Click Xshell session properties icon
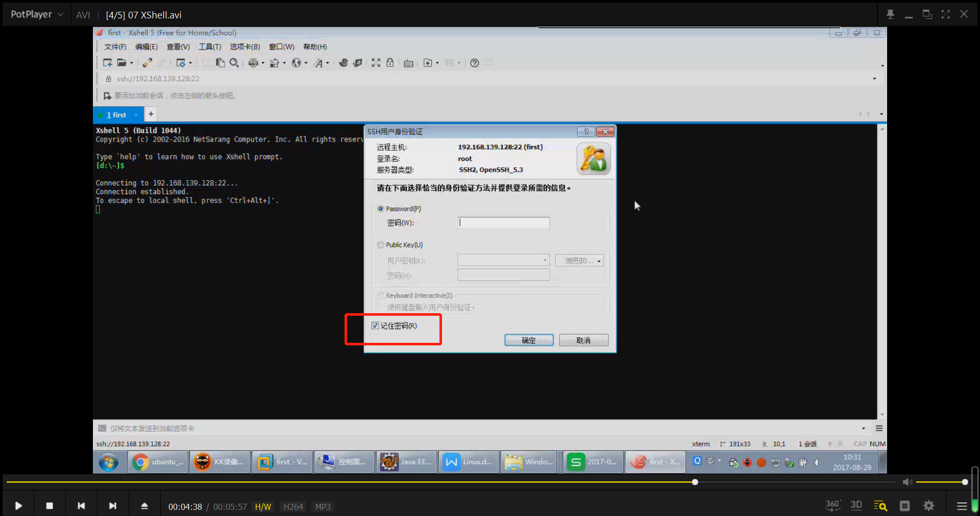The width and height of the screenshot is (980, 516). coord(181,62)
